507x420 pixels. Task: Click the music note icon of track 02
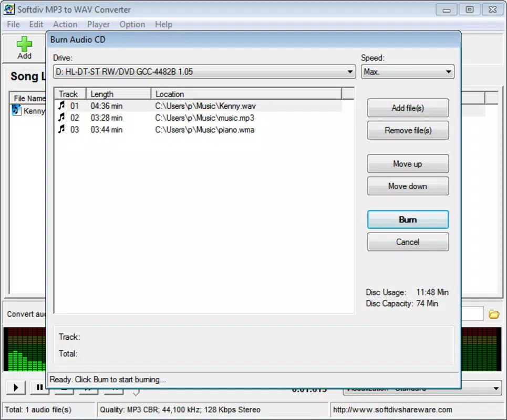(61, 117)
